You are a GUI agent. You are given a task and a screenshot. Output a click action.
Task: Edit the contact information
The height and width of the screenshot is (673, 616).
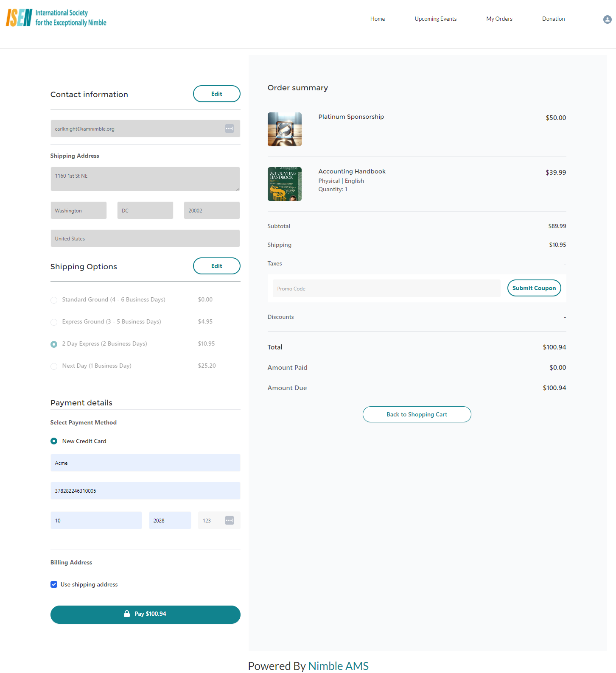[216, 94]
